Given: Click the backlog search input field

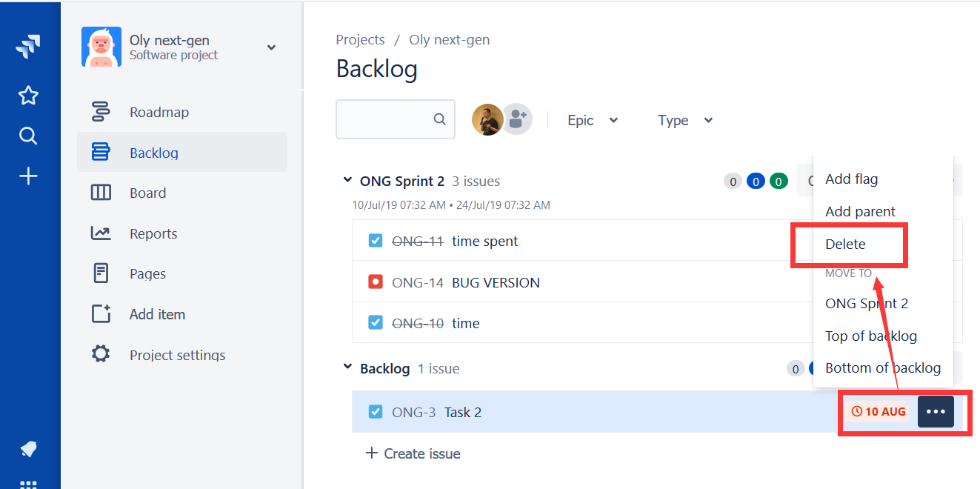Looking at the screenshot, I should pyautogui.click(x=396, y=119).
